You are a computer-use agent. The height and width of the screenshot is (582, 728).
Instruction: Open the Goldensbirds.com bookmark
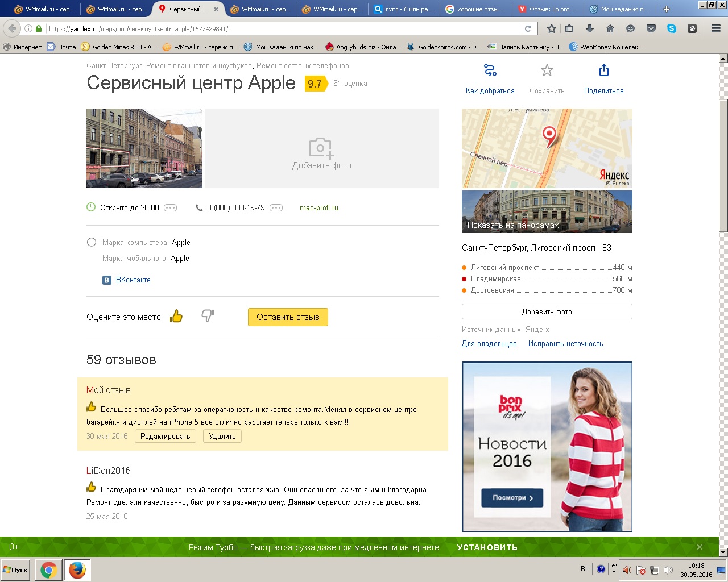(444, 47)
